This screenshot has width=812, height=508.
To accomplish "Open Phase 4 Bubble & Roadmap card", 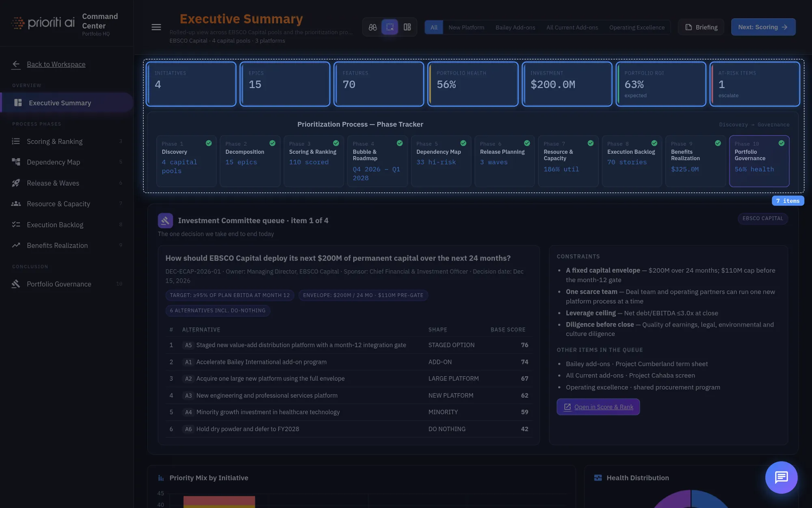I will click(x=377, y=161).
